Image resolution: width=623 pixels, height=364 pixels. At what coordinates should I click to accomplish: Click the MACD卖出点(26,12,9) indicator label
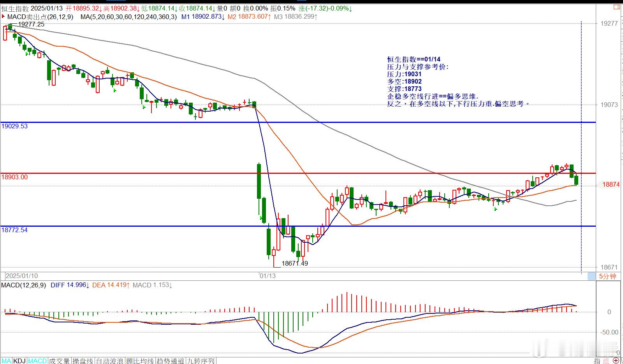point(40,17)
